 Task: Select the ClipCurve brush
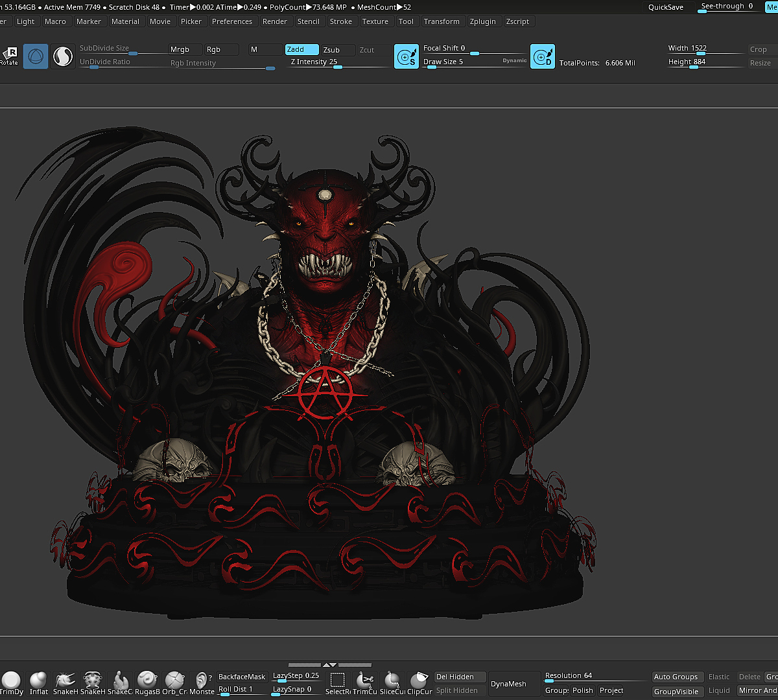tap(419, 684)
